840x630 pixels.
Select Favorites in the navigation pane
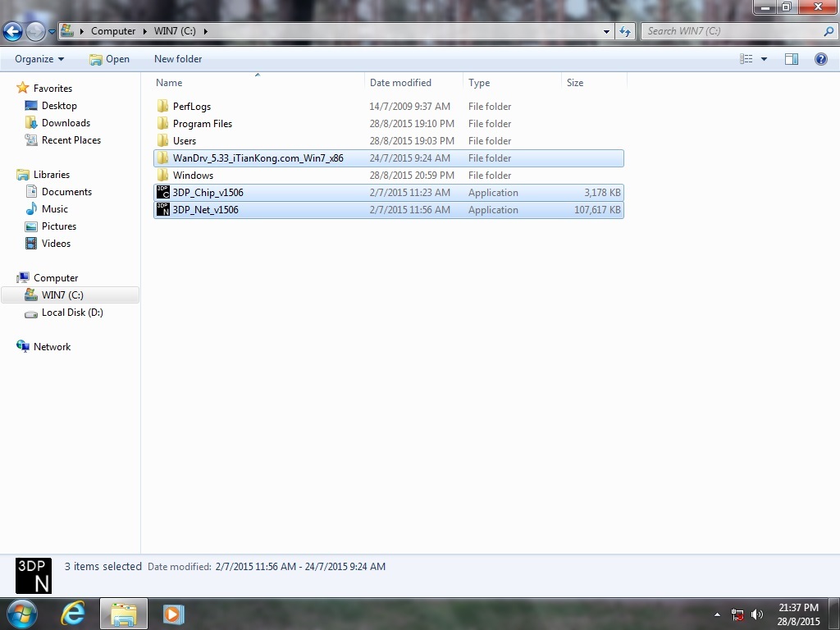52,89
